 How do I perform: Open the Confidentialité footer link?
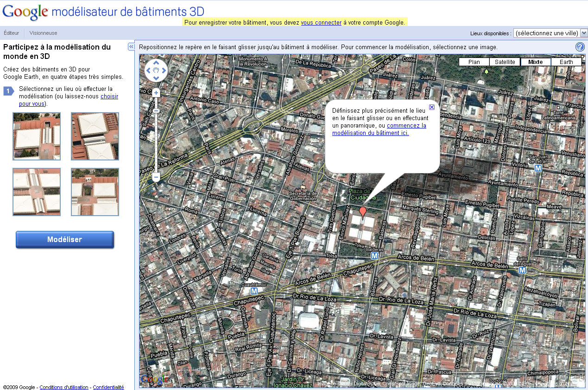[x=108, y=387]
